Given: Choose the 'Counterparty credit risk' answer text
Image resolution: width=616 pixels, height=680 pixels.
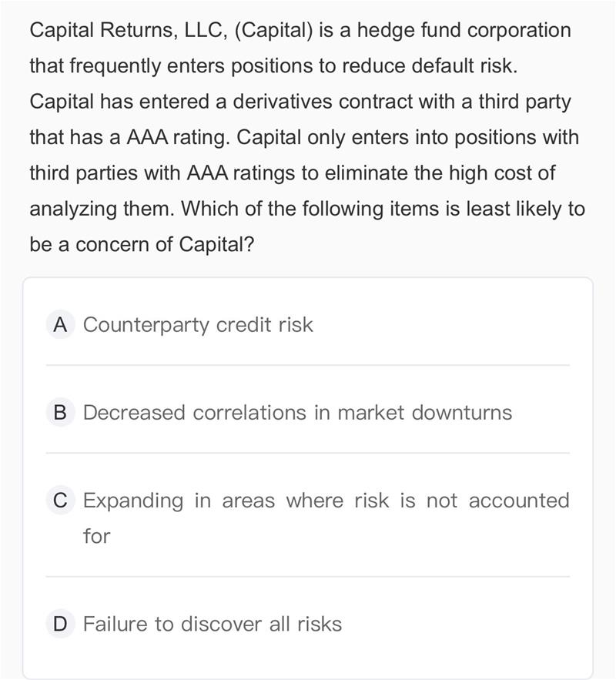Looking at the screenshot, I should pyautogui.click(x=198, y=325).
